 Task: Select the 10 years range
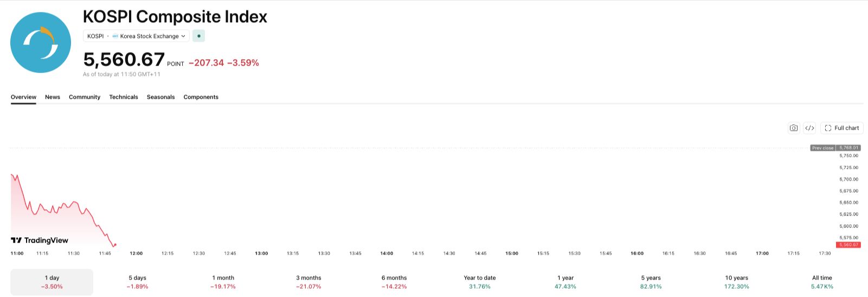(736, 282)
